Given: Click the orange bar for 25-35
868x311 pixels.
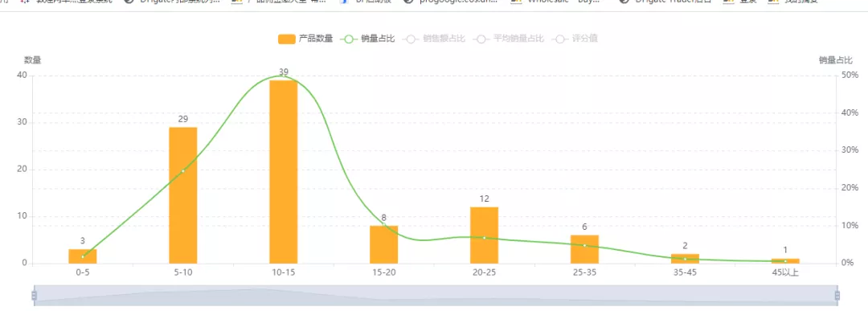Looking at the screenshot, I should 584,249.
